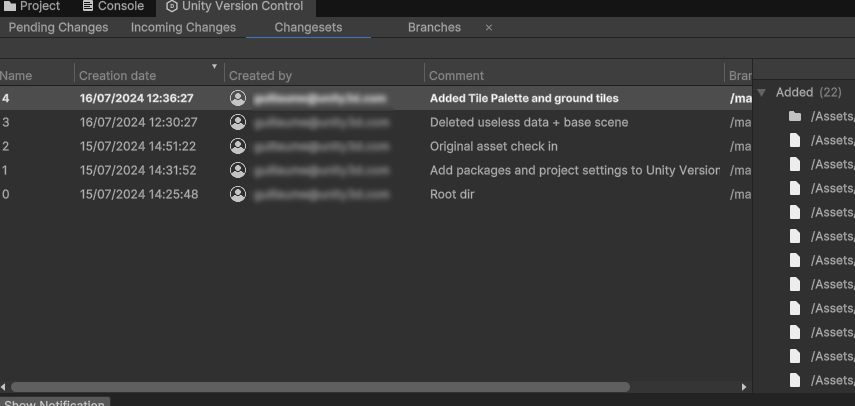Screen dimensions: 855x406
Task: Open the Project tab
Action: click(x=32, y=7)
